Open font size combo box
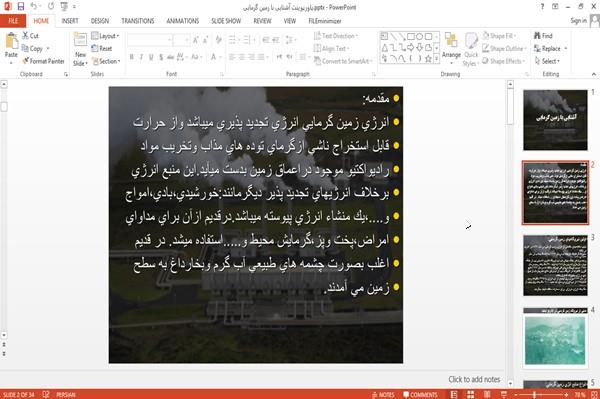The image size is (600, 399). [181, 40]
